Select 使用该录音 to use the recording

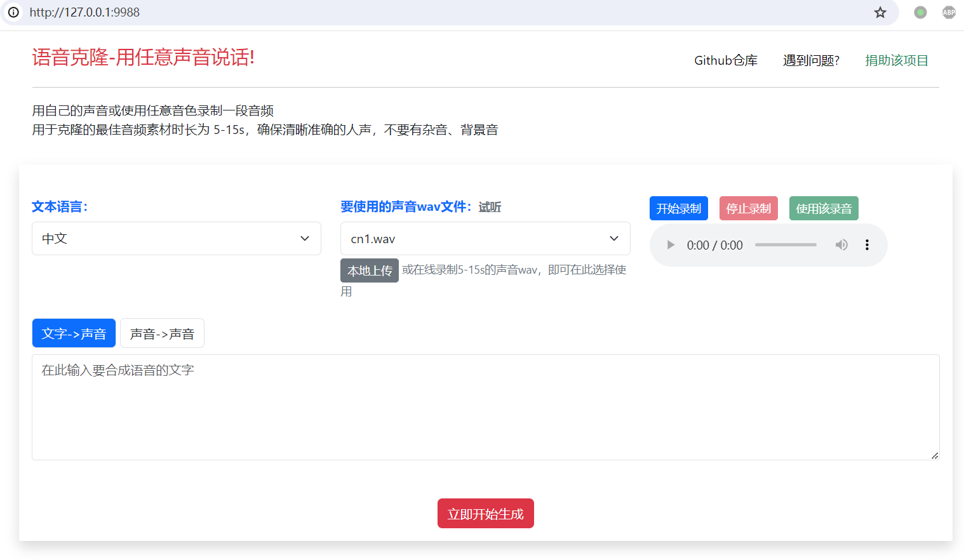824,208
